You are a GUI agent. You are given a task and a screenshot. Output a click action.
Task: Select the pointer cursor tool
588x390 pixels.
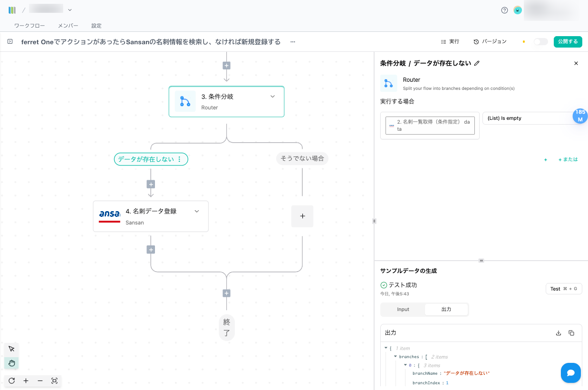[x=11, y=349]
